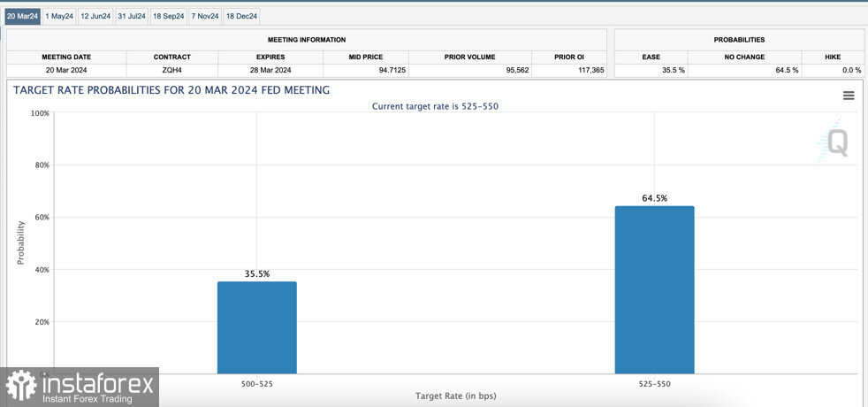Click the 80% y-axis tick label
This screenshot has width=868, height=407.
pos(42,165)
